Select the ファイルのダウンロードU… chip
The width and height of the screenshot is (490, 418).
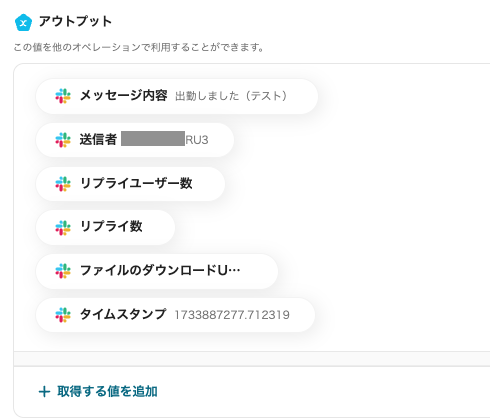pos(157,271)
